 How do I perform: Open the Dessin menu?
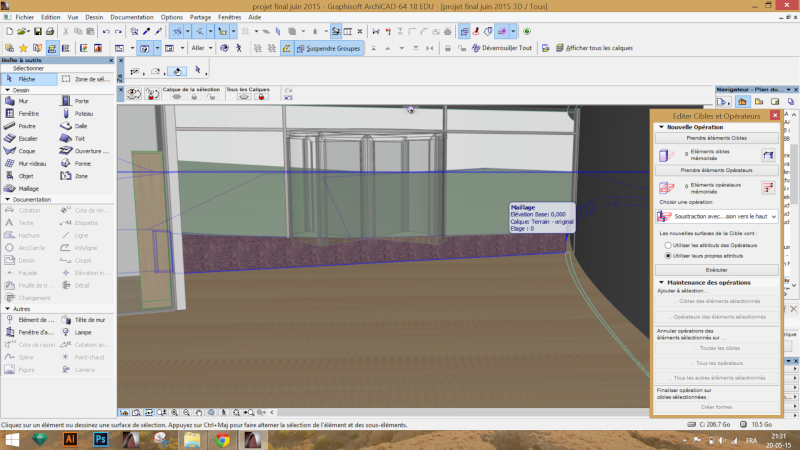(94, 17)
